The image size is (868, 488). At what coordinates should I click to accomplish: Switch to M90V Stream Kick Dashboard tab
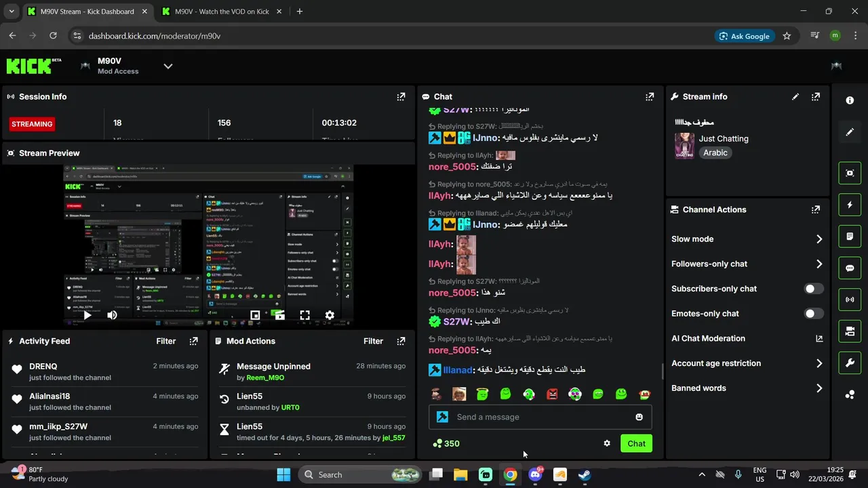87,12
